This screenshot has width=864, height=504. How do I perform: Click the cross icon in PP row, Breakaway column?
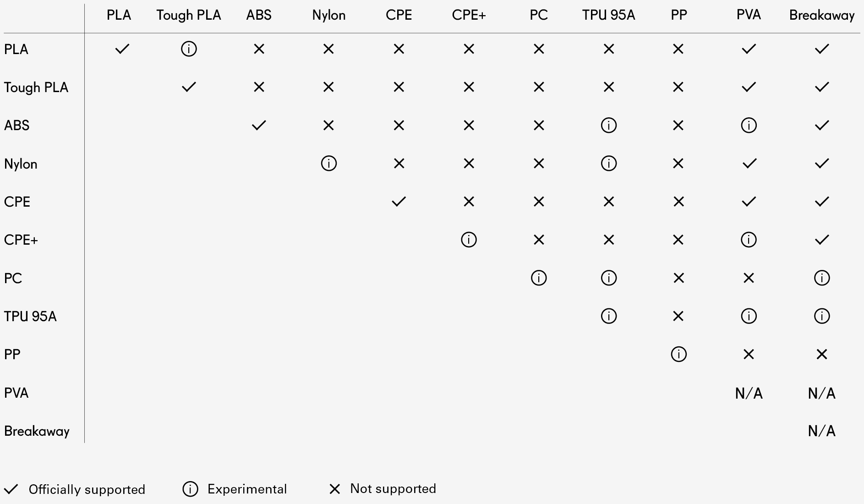tap(821, 354)
